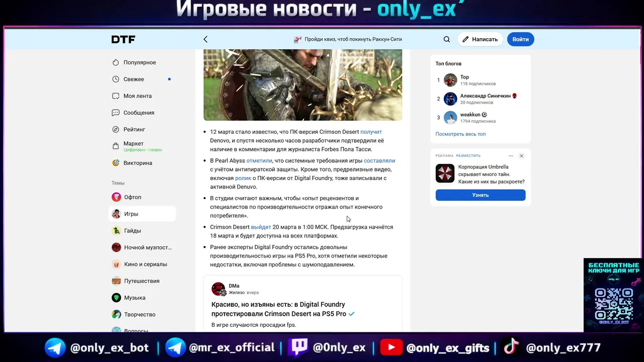Viewport: 644px width, 362px height.
Task: Open Моя лента feed menu item
Action: point(142,96)
